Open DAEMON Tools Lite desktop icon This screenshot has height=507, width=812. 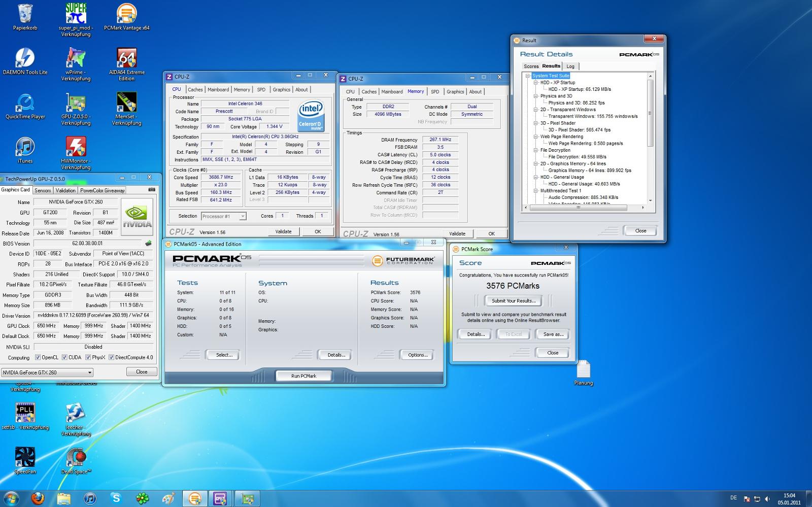point(25,61)
